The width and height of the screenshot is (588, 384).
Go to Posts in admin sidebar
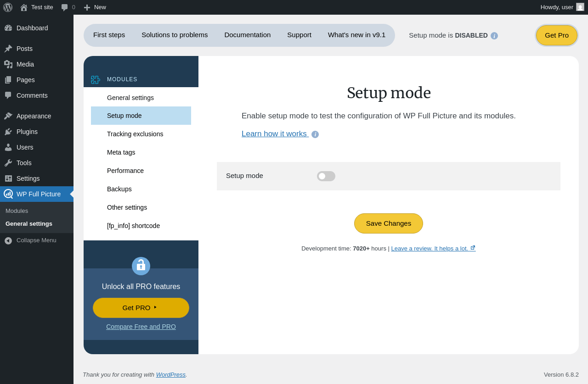click(x=24, y=49)
